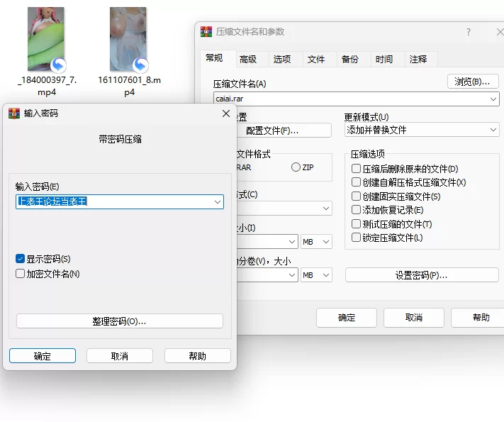The image size is (504, 422).
Task: Switch to the 常规 tab
Action: coord(214,58)
